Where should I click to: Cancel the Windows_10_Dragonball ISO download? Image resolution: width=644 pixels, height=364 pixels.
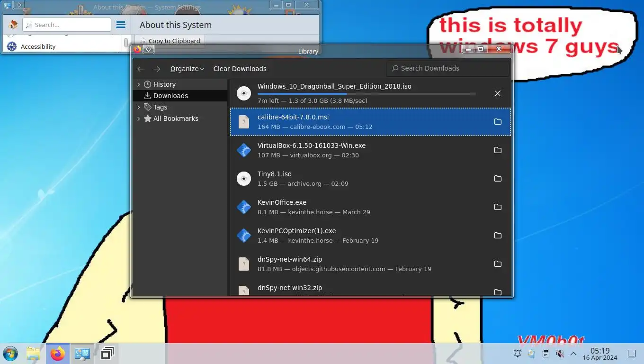point(498,93)
